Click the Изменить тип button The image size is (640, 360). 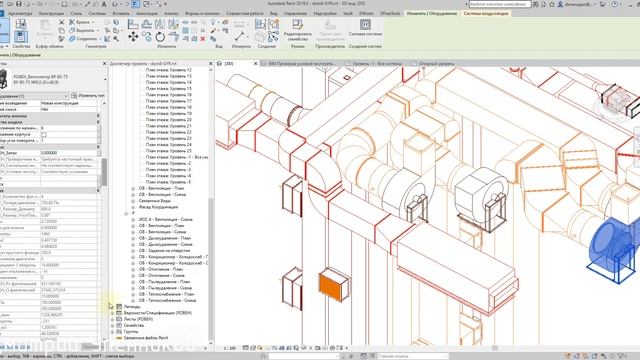click(88, 96)
